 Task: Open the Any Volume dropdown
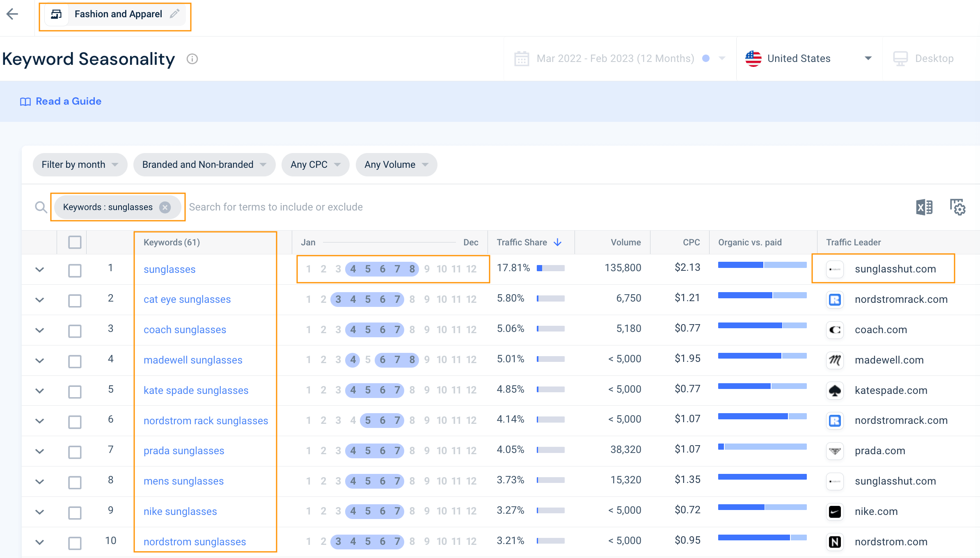396,165
